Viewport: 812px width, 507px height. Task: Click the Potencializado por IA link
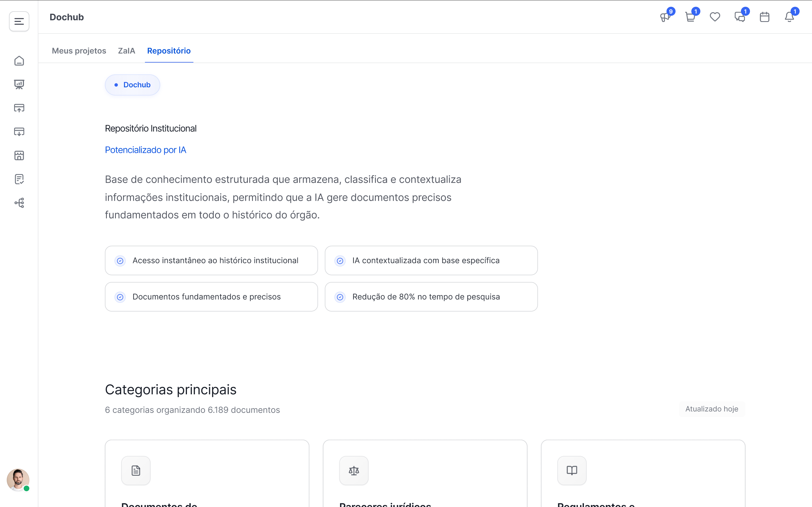coord(145,150)
